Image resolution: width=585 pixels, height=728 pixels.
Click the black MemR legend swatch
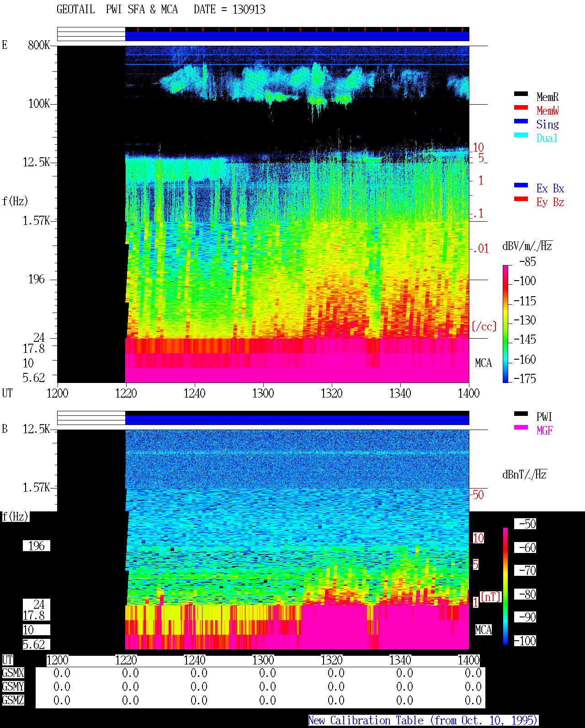pyautogui.click(x=521, y=94)
